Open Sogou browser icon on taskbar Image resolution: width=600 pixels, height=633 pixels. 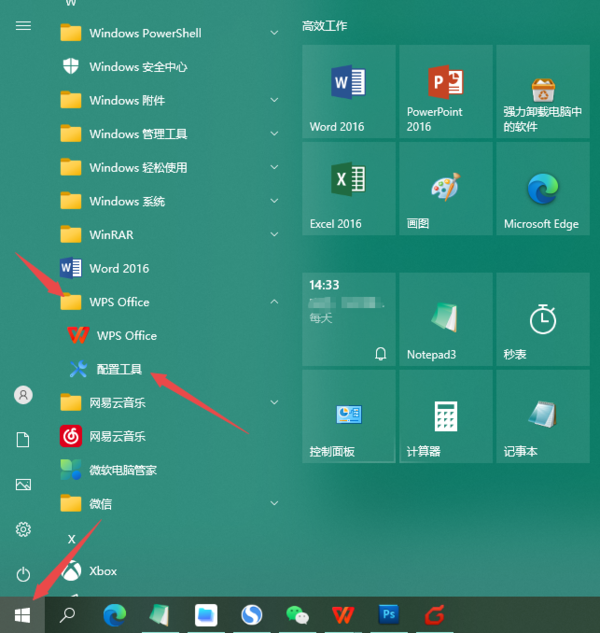[252, 615]
